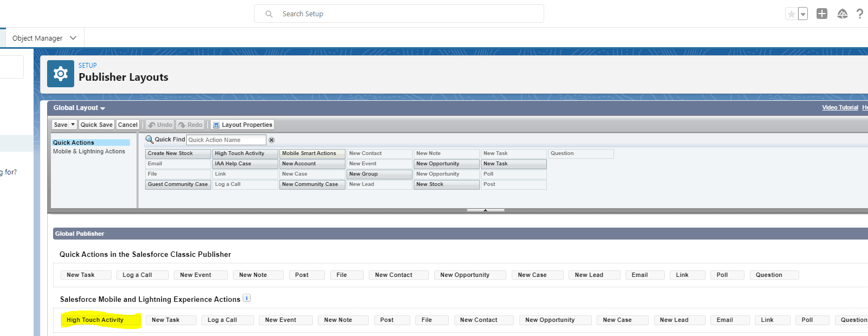Open the Video Tutorial link
Image resolution: width=868 pixels, height=336 pixels.
tap(840, 108)
